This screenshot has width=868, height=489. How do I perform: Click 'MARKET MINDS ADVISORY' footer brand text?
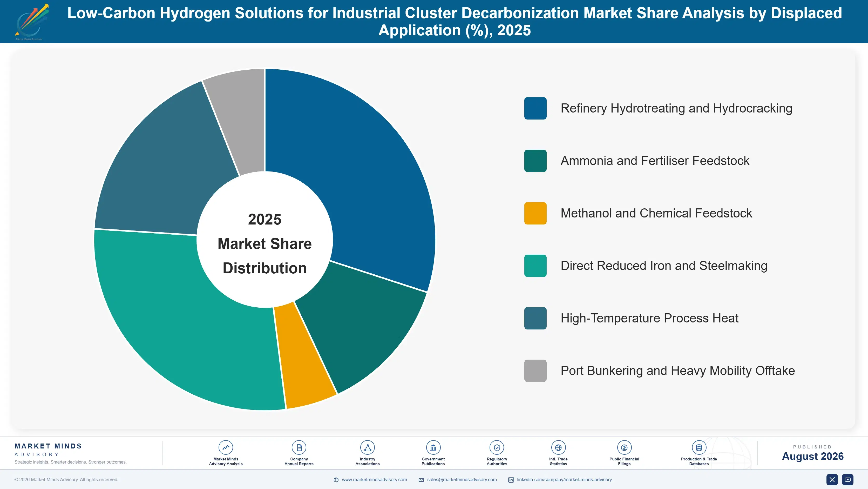point(48,450)
